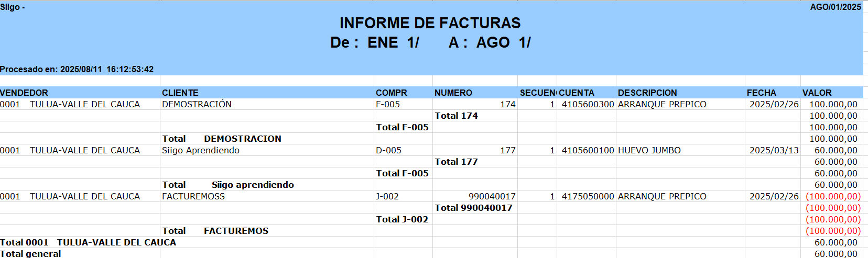The width and height of the screenshot is (868, 258).
Task: Select the VENDEDOR column header cell
Action: tap(24, 93)
